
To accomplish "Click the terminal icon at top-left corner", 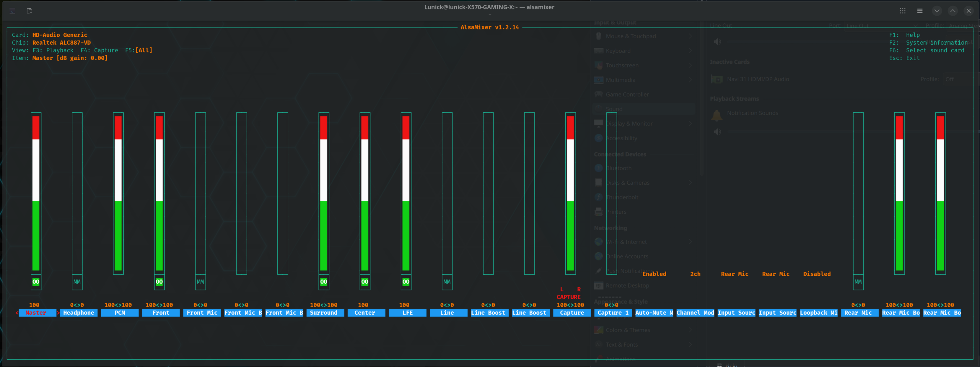I will tap(13, 11).
